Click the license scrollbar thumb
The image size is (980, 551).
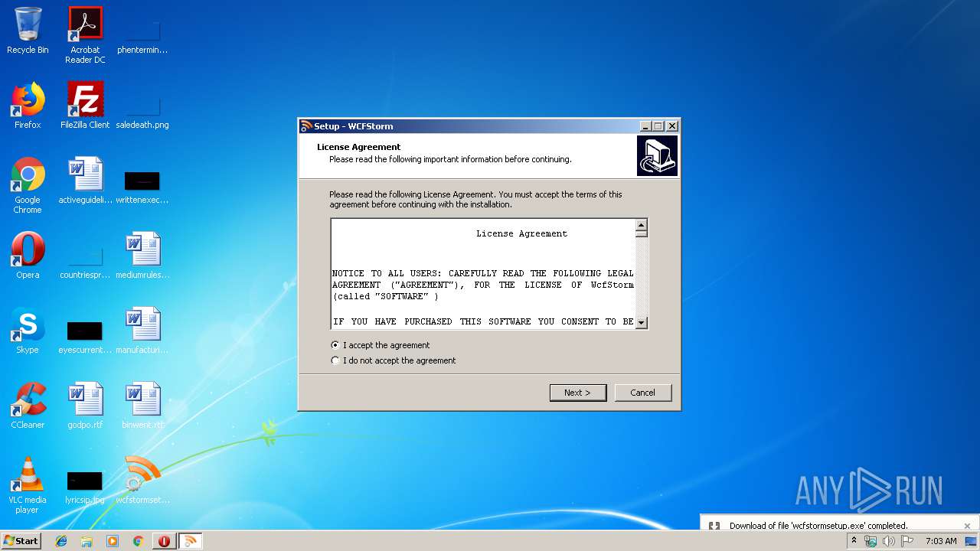(x=642, y=233)
